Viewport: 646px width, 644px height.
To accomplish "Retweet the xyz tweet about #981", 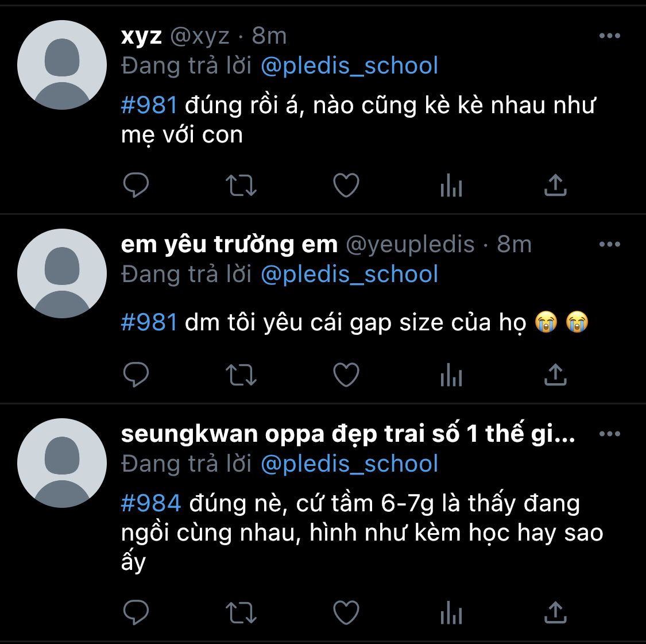I will pyautogui.click(x=241, y=186).
